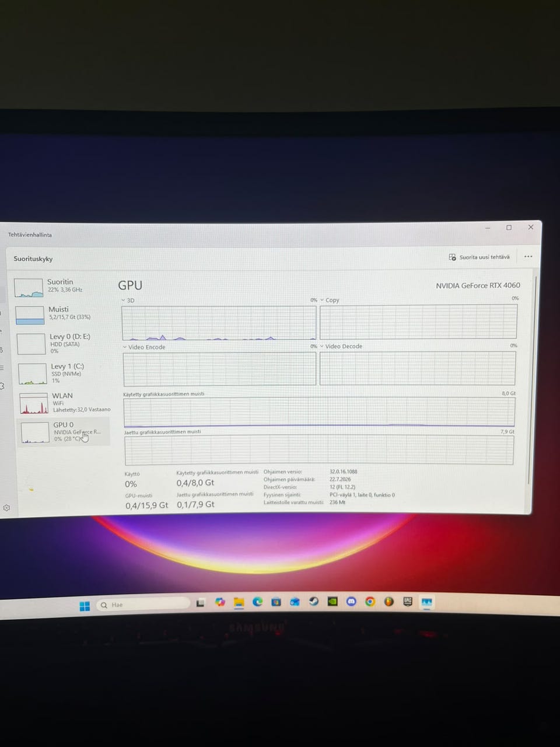Open Task View from the taskbar

[200, 602]
